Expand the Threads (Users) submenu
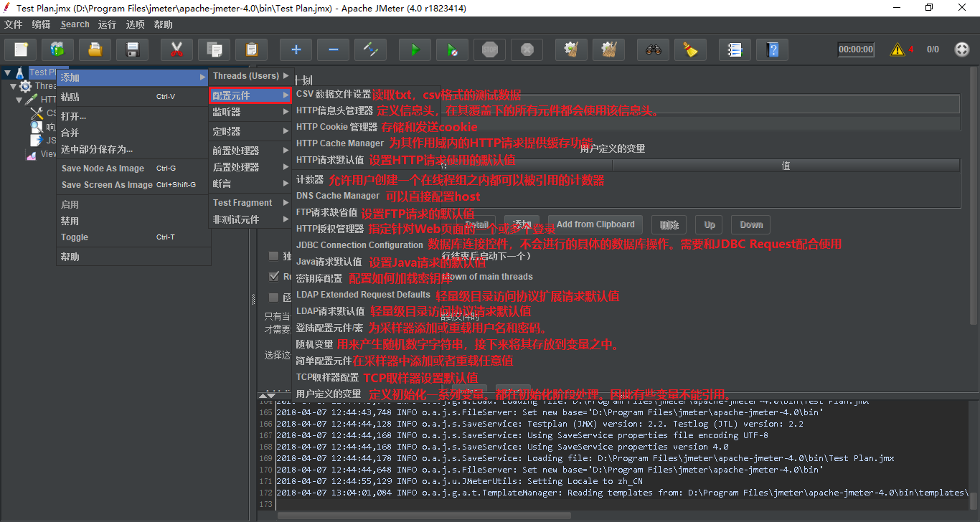The image size is (980, 522). pos(250,76)
